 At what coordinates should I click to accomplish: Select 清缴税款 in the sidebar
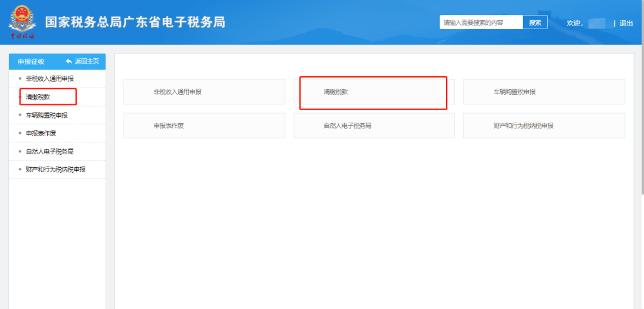tap(38, 97)
